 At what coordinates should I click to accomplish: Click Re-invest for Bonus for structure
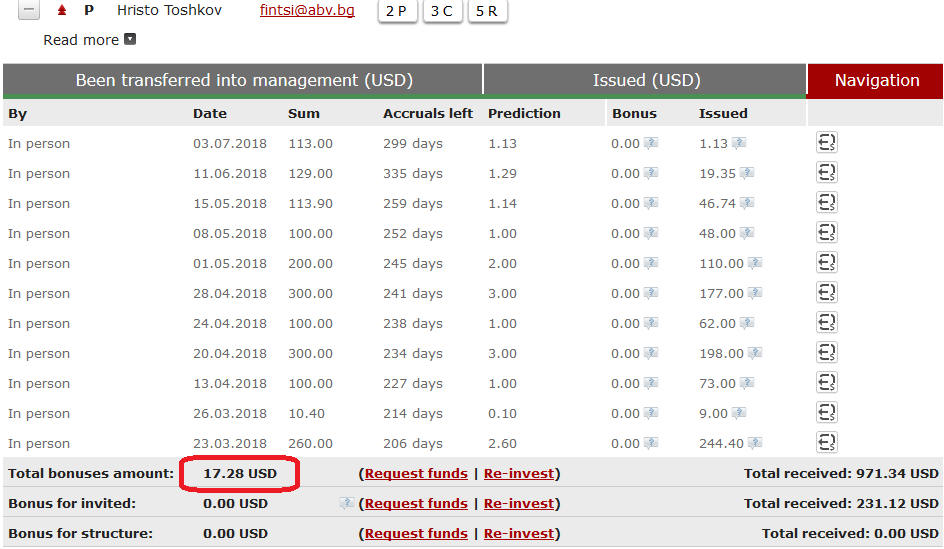click(x=519, y=534)
